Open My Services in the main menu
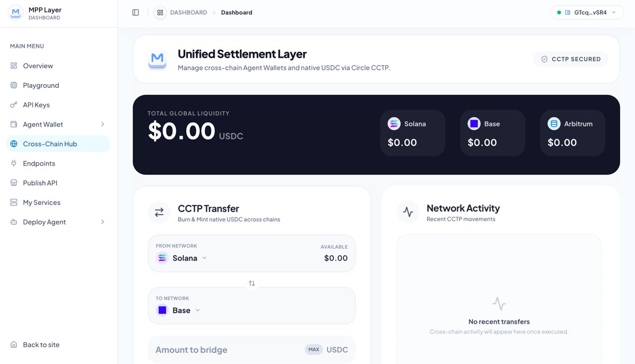This screenshot has width=635, height=364. (x=58, y=203)
